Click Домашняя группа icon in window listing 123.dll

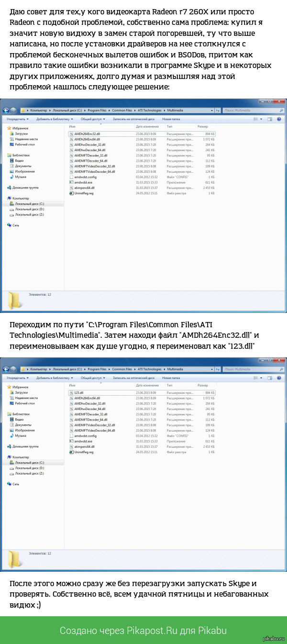(9, 446)
